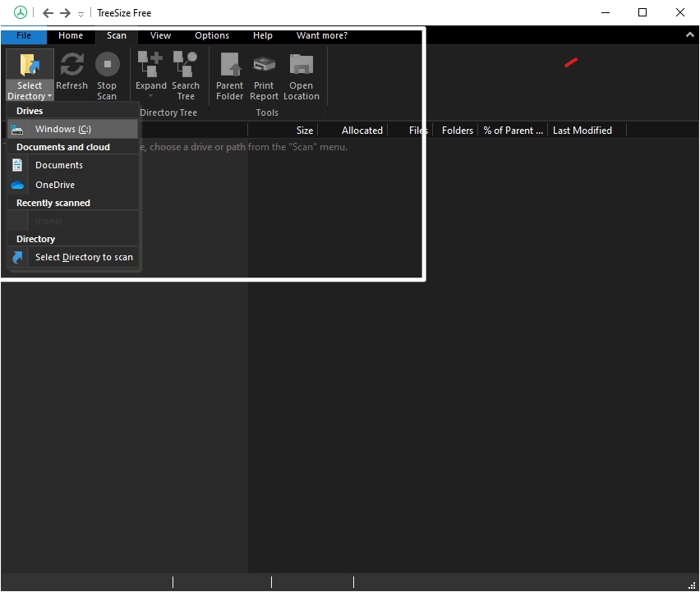This screenshot has width=700, height=592.
Task: Click the forward arrow in title bar
Action: coord(65,13)
